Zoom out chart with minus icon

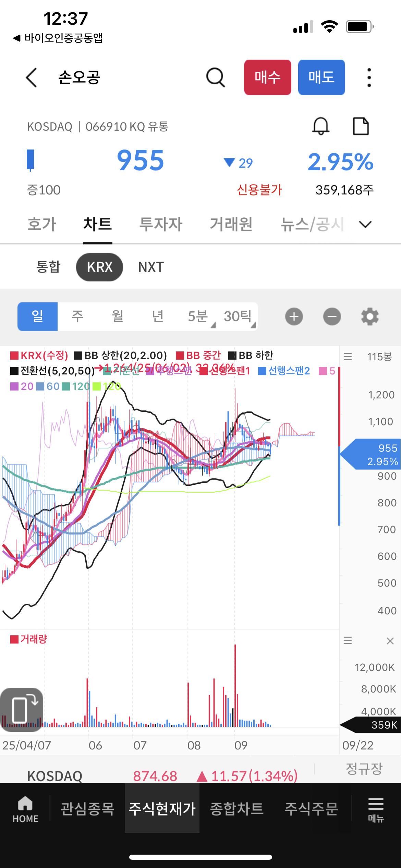point(332,316)
